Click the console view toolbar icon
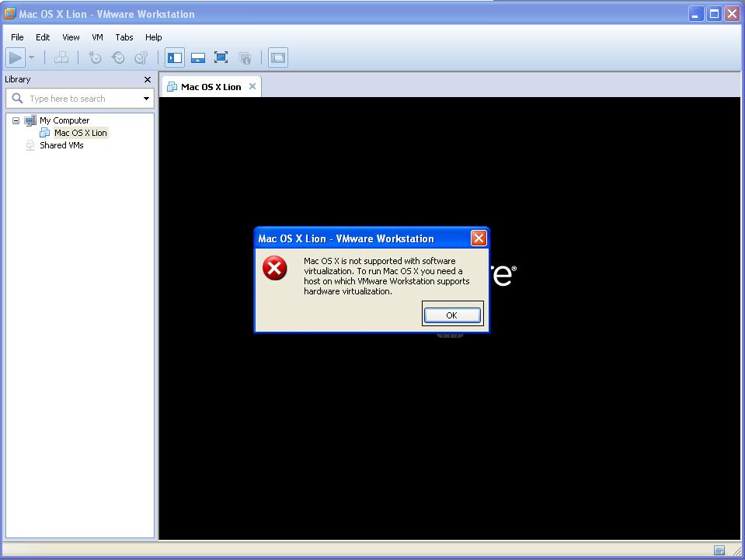The width and height of the screenshot is (745, 560). pos(278,58)
